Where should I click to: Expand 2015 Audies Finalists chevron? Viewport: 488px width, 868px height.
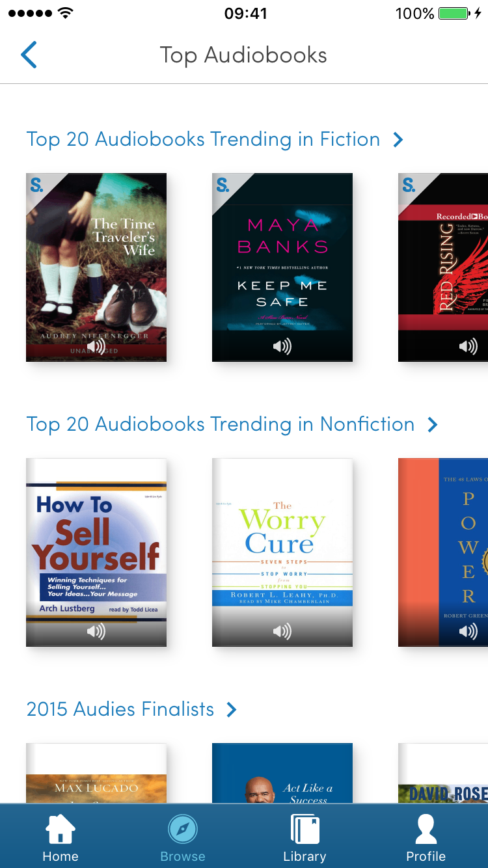click(x=231, y=709)
